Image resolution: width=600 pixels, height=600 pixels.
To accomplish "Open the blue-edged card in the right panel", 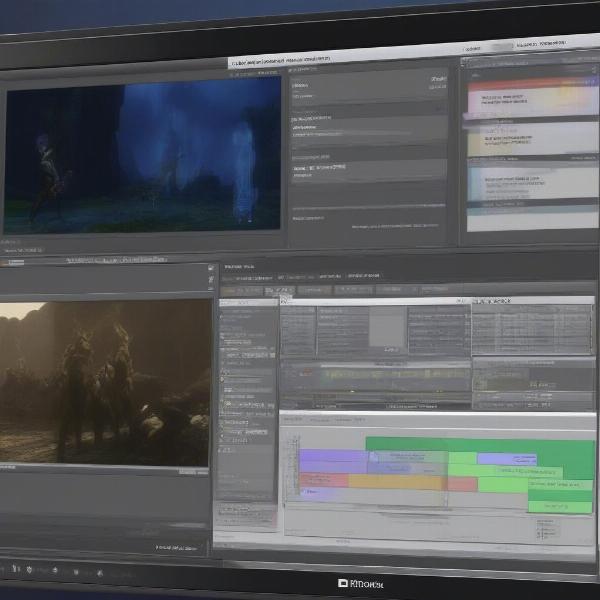I will pos(532,183).
